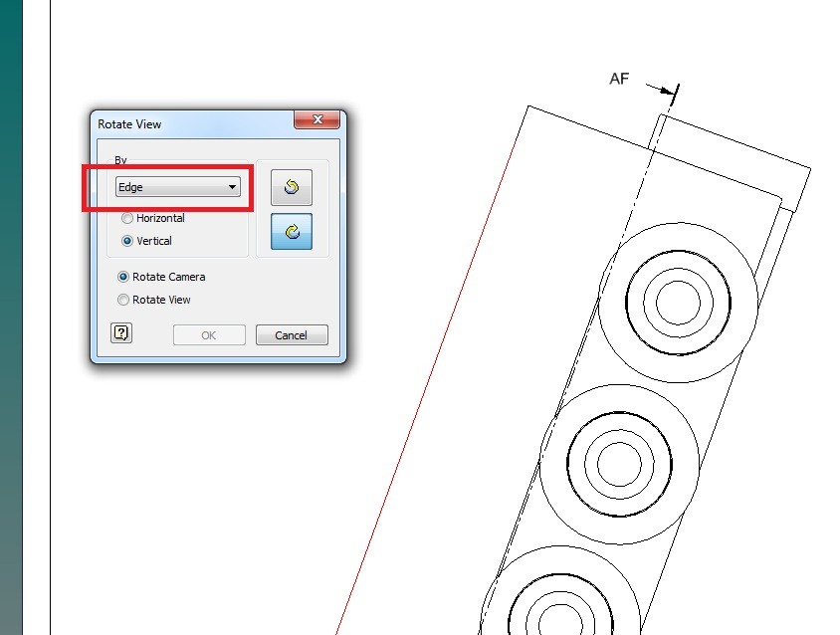Choose the Rotate View radio option
840x635 pixels.
[123, 301]
